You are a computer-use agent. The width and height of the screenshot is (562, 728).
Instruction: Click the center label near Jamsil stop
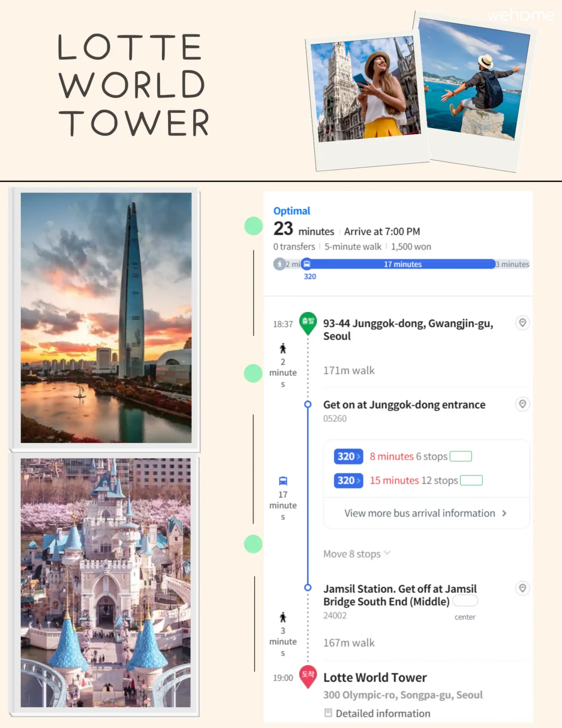(x=465, y=617)
